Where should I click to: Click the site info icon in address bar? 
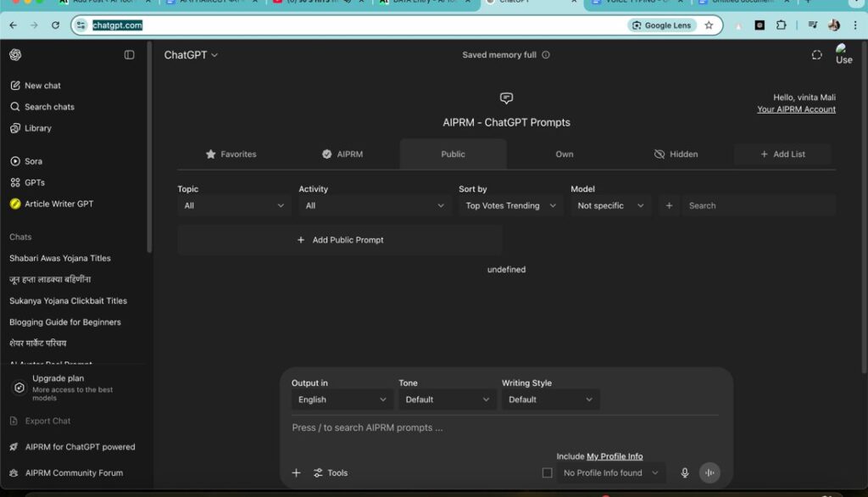(x=81, y=25)
